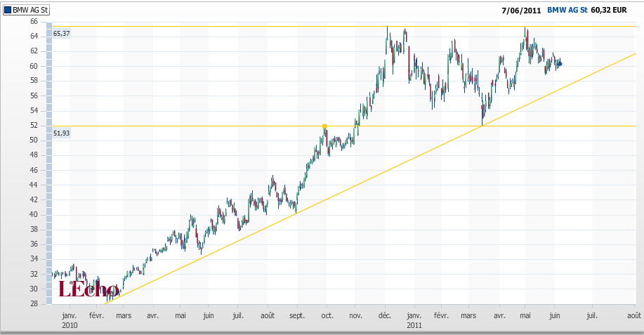
Task: Click the 'sept.' month axis label
Action: (x=297, y=316)
